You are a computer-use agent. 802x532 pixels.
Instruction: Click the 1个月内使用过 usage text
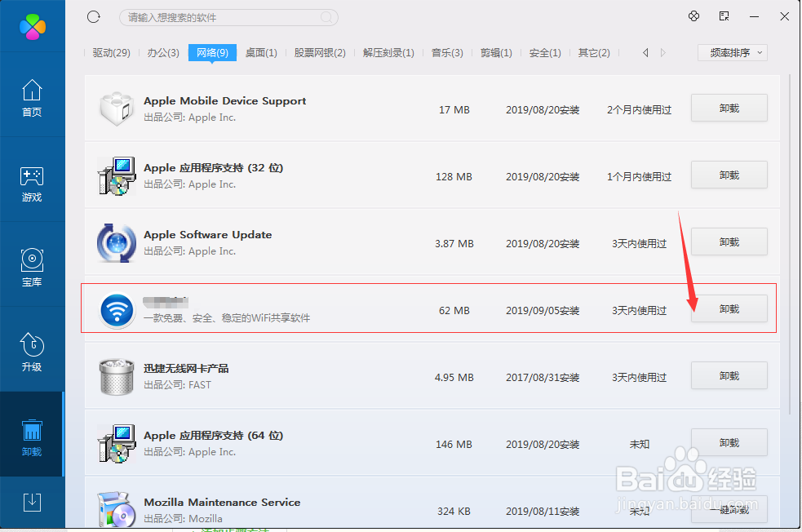tap(639, 176)
